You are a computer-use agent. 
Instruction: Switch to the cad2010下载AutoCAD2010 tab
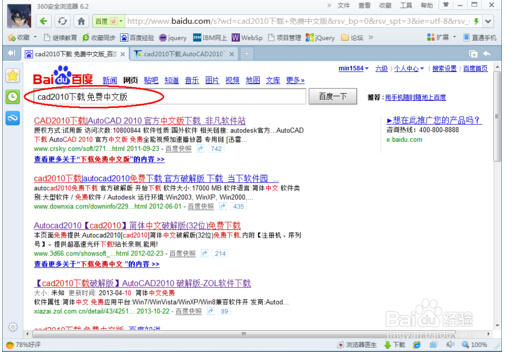pyautogui.click(x=184, y=54)
